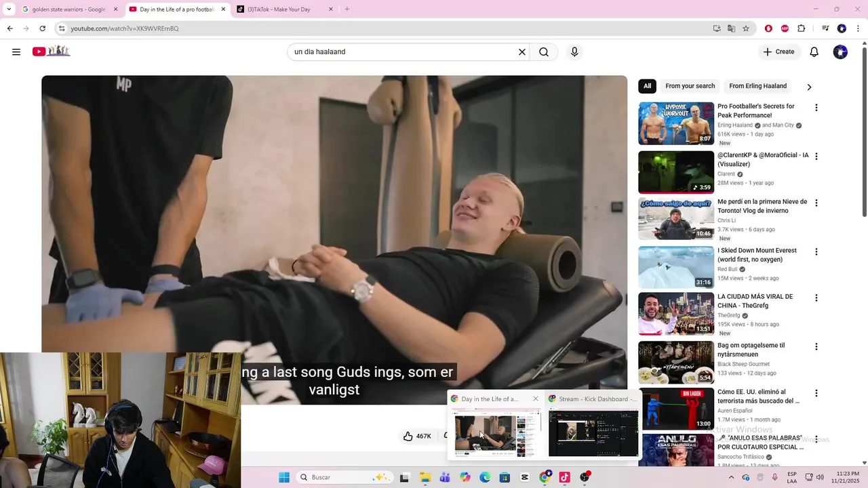Open the YouTube account avatar menu

pyautogui.click(x=840, y=52)
